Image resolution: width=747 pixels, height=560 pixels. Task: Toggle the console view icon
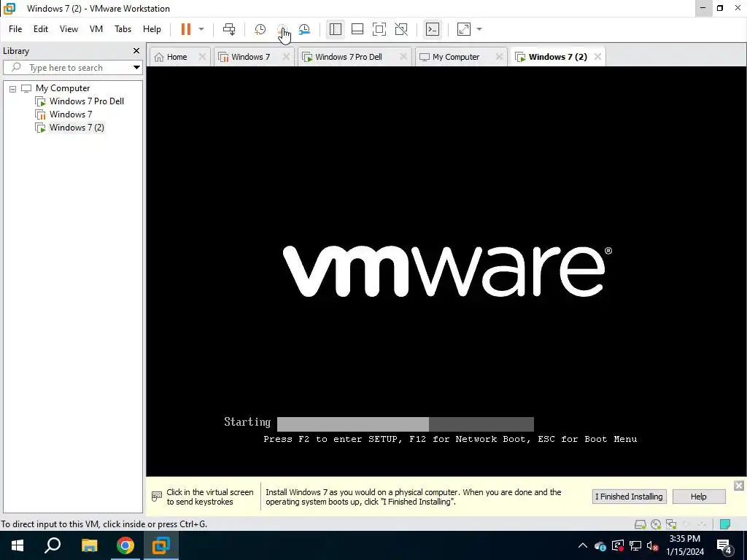[433, 29]
